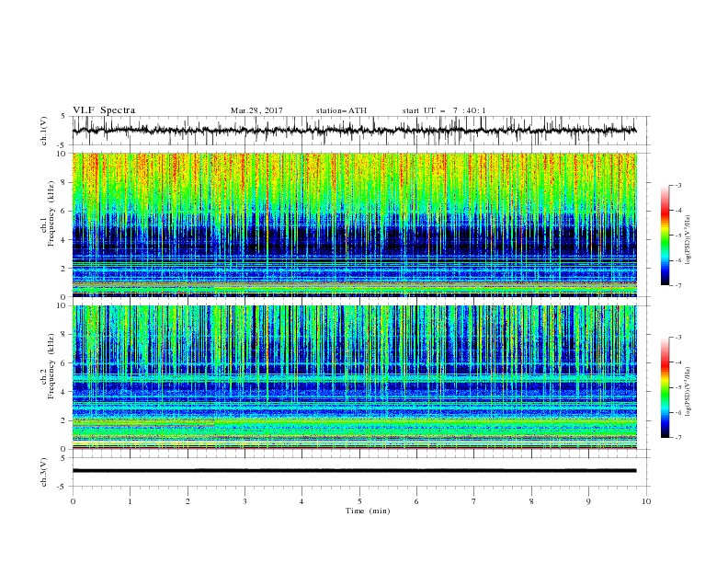Select the date text "Mar.28, 2017"

(256, 110)
